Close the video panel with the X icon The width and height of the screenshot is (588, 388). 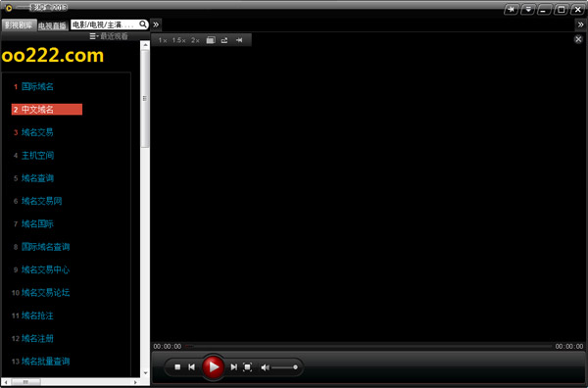click(x=578, y=39)
